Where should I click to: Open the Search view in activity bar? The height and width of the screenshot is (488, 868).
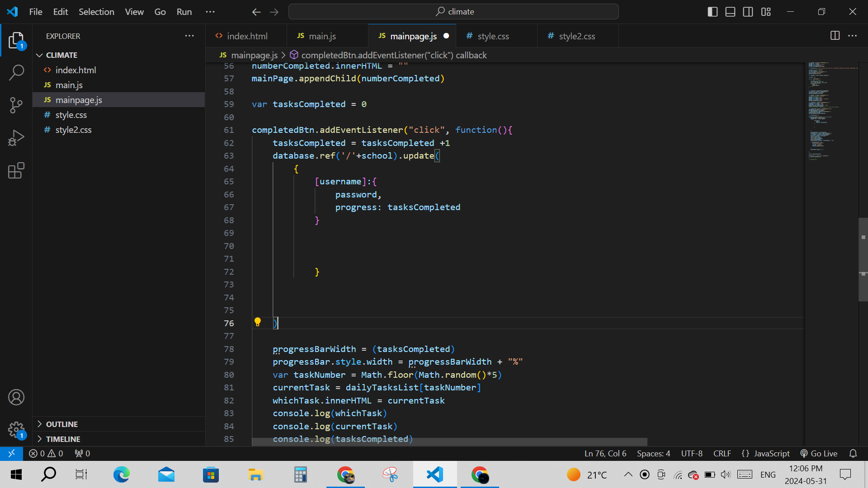pos(16,72)
